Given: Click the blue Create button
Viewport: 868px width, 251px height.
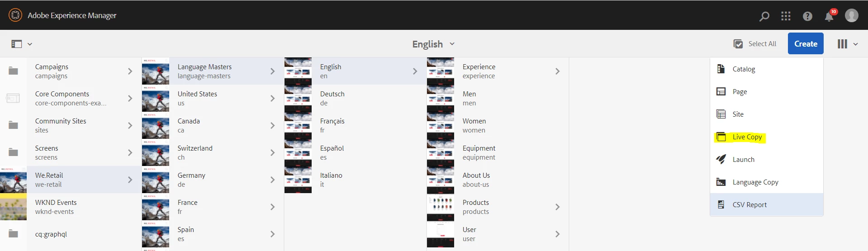Looking at the screenshot, I should click(806, 43).
